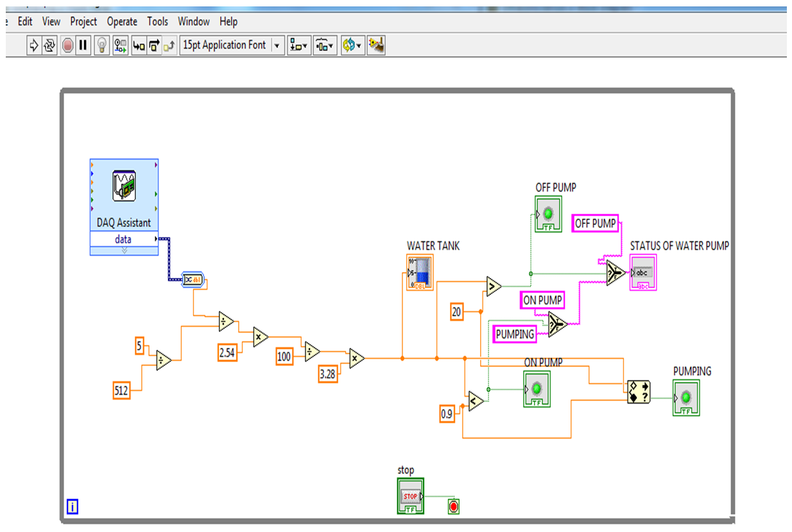Start Run Continuously mode
Viewport: 792px width, 532px height.
tap(50, 46)
